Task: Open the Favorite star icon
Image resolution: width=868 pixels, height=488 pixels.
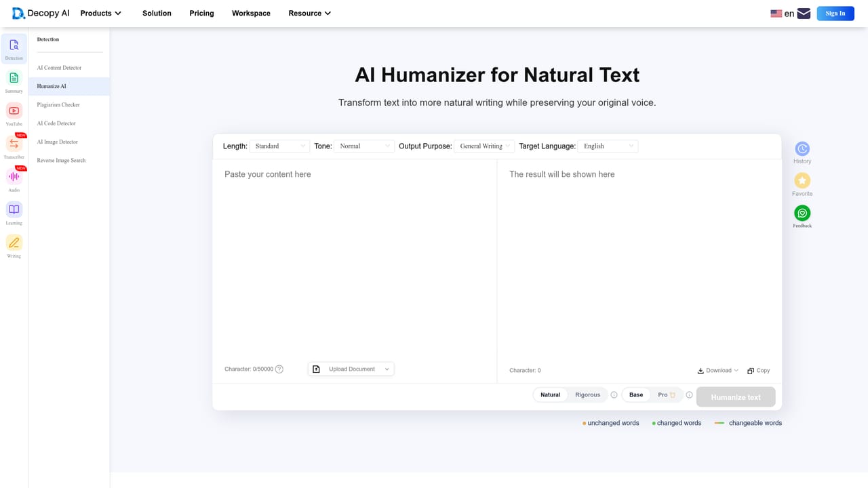Action: 802,180
